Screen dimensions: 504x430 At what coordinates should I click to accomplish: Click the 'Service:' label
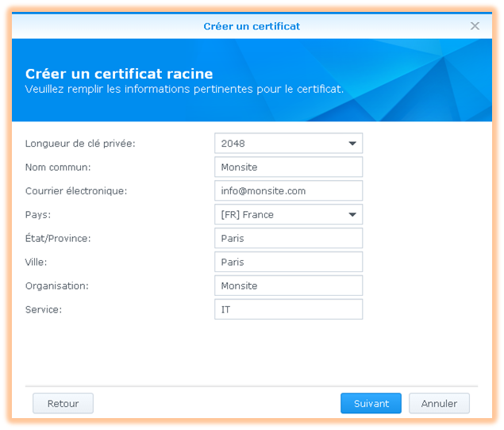[x=44, y=309]
